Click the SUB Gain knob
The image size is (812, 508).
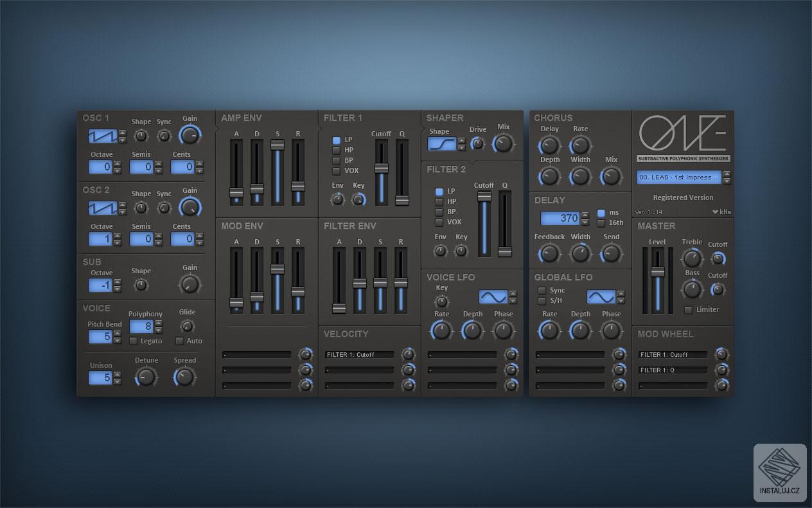[x=190, y=284]
